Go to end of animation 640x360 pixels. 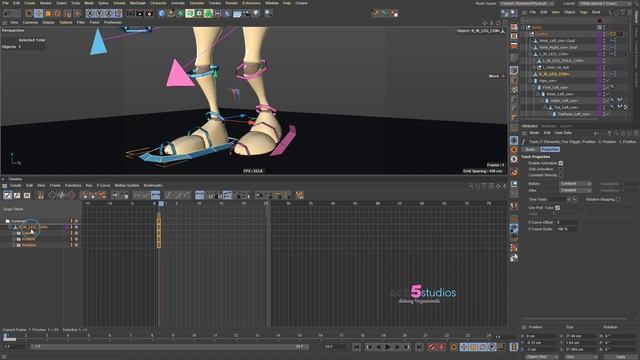tap(419, 347)
